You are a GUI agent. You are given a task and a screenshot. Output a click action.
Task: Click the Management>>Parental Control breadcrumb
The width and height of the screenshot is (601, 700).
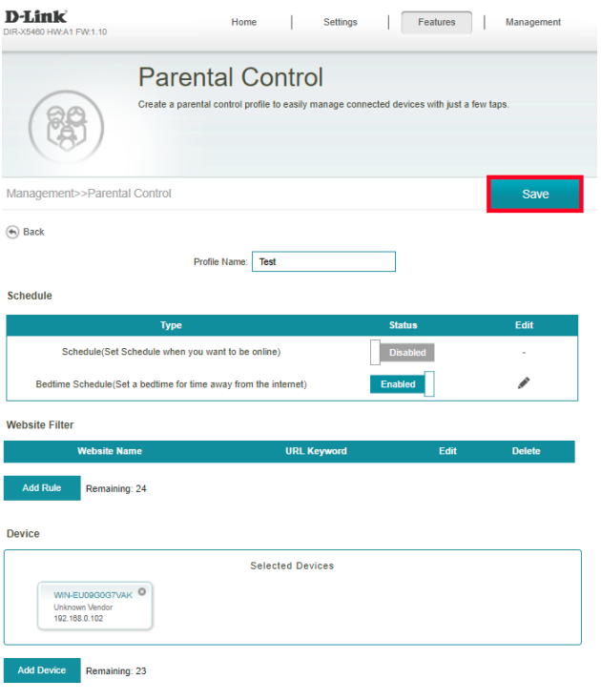coord(89,194)
